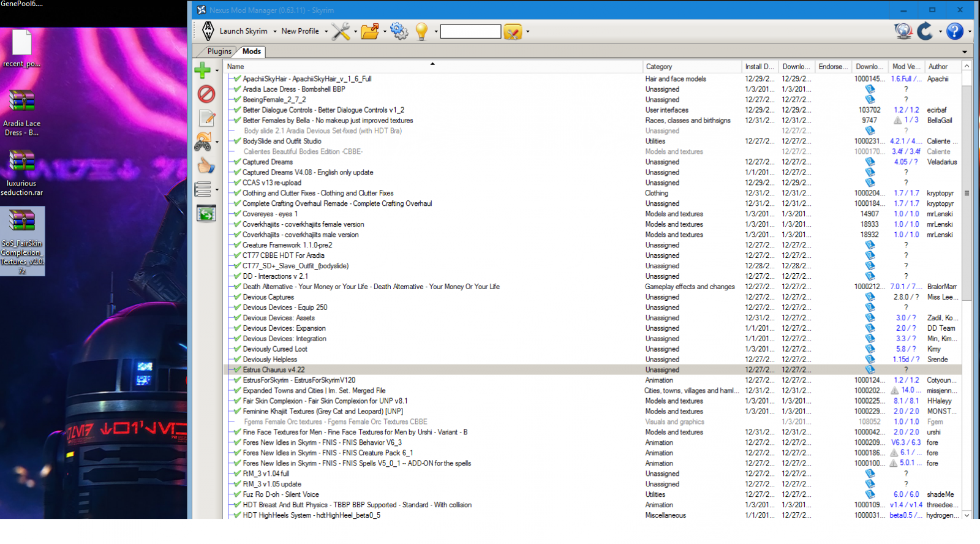Screen dimensions: 980x544
Task: Click warning icon in Better Females by Bella row
Action: point(897,121)
